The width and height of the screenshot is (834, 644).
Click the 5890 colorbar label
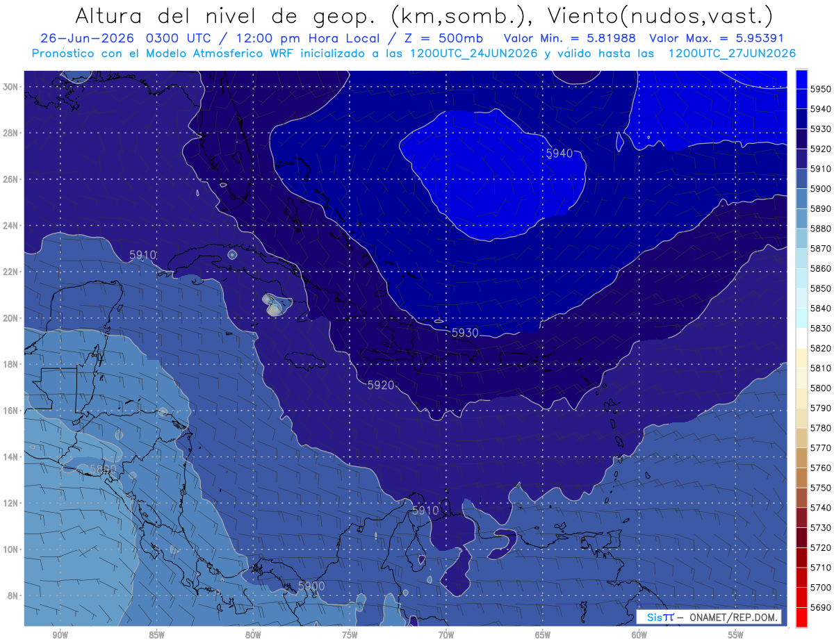[x=821, y=208]
